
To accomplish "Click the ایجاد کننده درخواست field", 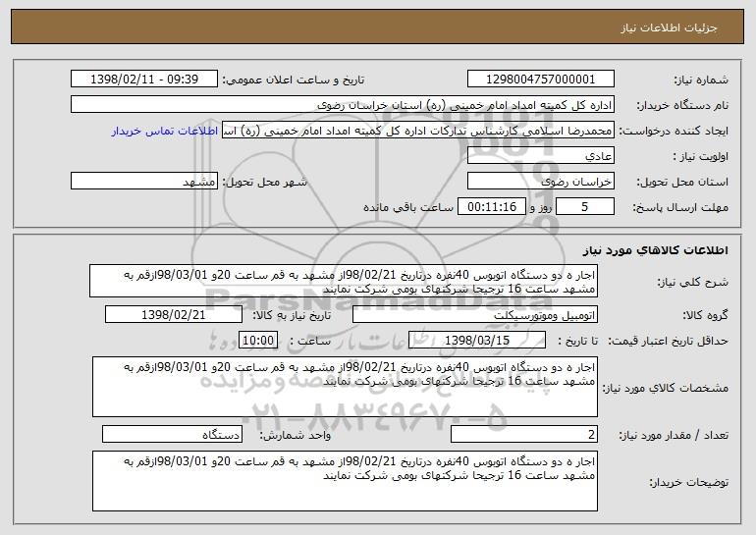I will pos(418,131).
